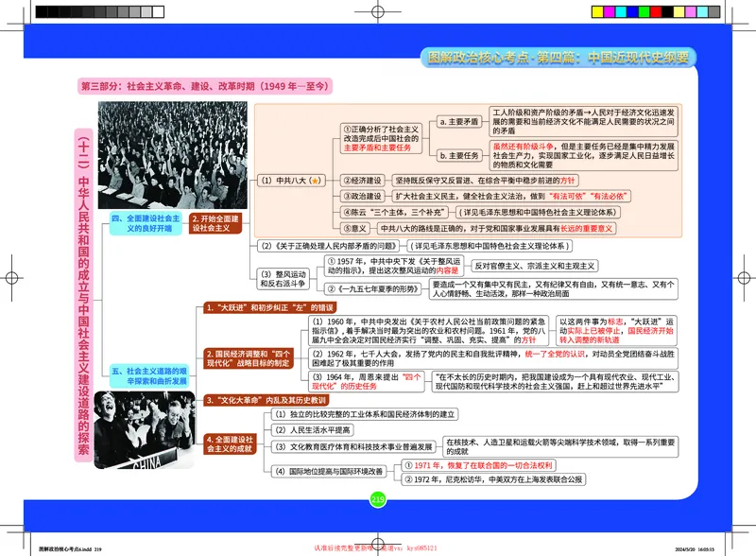Click the photo of the voting assembly
The image size is (756, 556).
(170, 151)
